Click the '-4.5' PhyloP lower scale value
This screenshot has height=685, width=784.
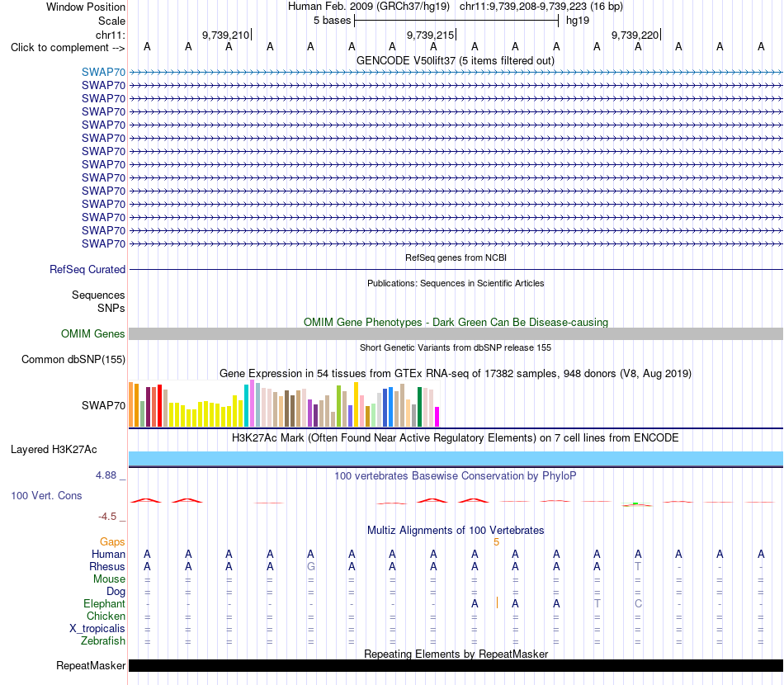107,517
